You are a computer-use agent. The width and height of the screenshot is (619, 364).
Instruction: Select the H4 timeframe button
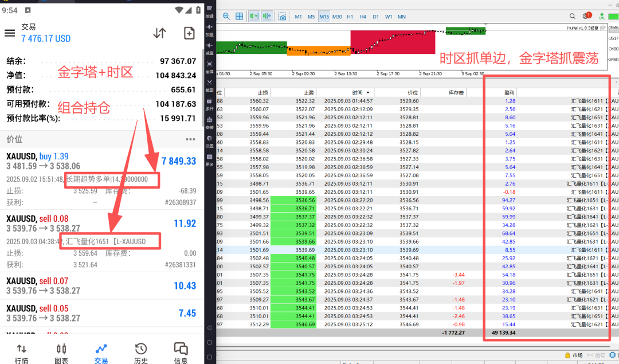pos(363,17)
